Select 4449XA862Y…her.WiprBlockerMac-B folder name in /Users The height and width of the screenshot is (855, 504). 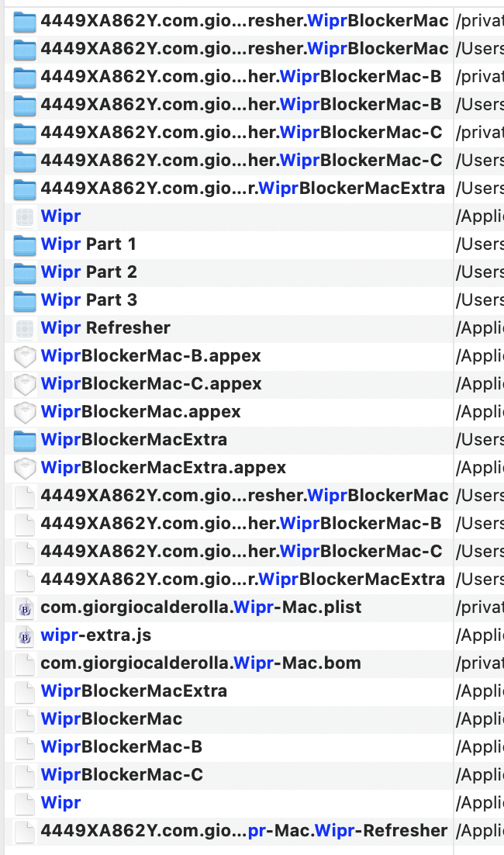pyautogui.click(x=241, y=105)
